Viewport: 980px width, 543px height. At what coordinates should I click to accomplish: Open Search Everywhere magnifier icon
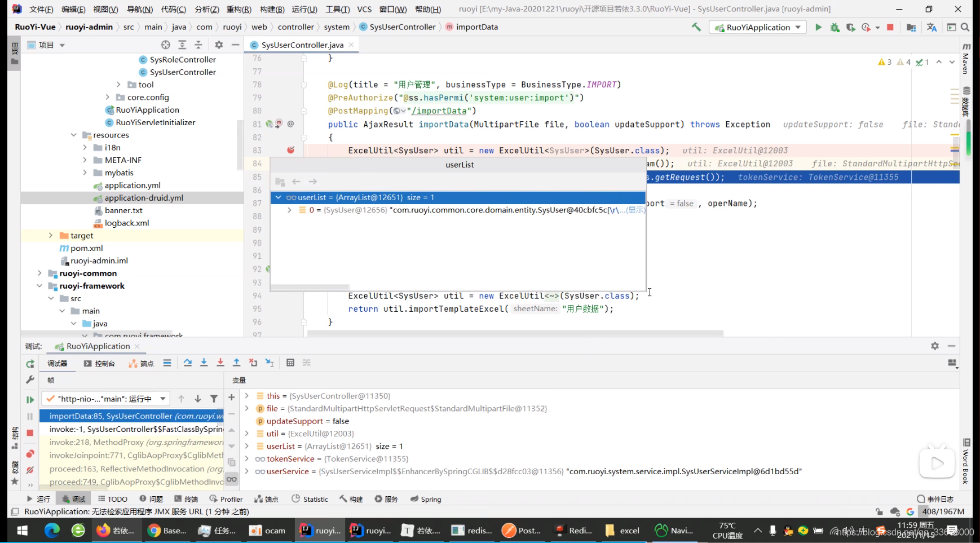[965, 27]
